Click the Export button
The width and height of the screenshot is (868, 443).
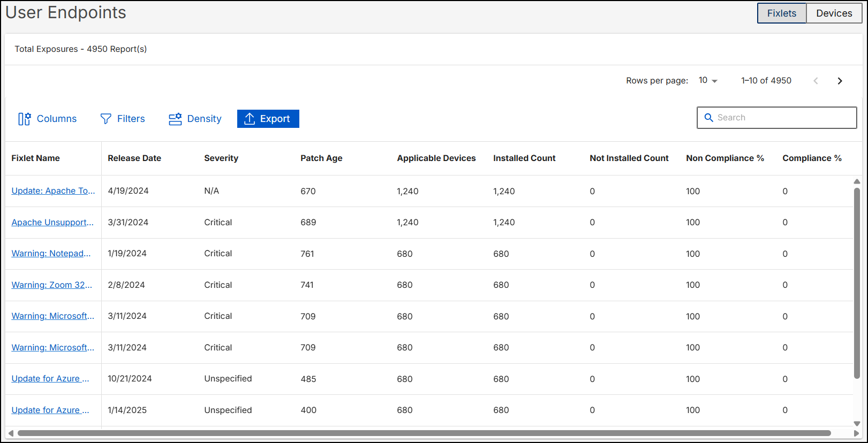(268, 119)
